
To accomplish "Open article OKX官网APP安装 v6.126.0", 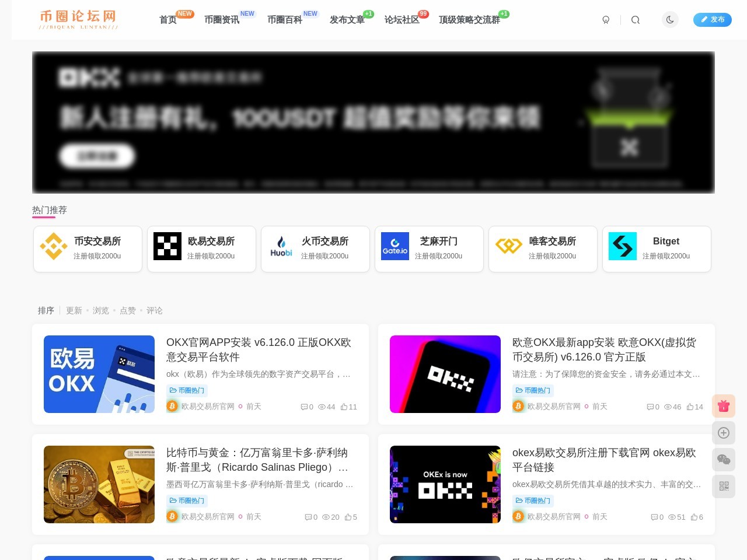I will tap(259, 349).
